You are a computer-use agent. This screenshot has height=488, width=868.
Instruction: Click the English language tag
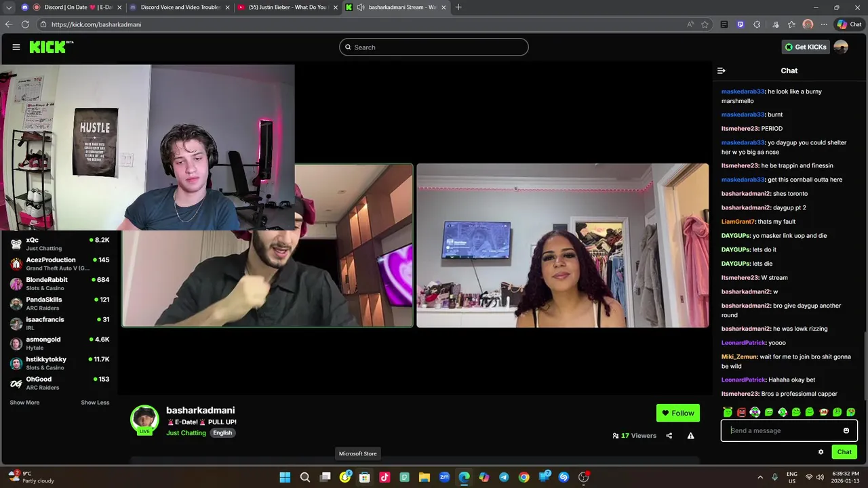[x=222, y=433]
